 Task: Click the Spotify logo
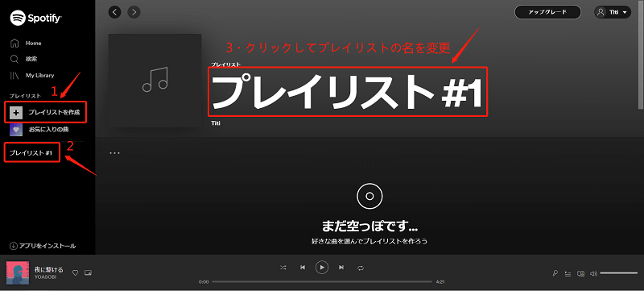tap(36, 18)
